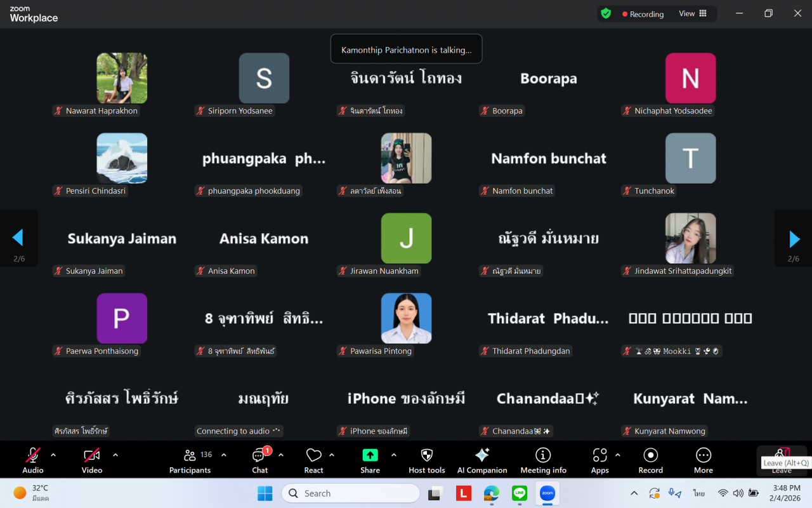The width and height of the screenshot is (812, 508).
Task: Go to previous participants page
Action: coord(18,239)
